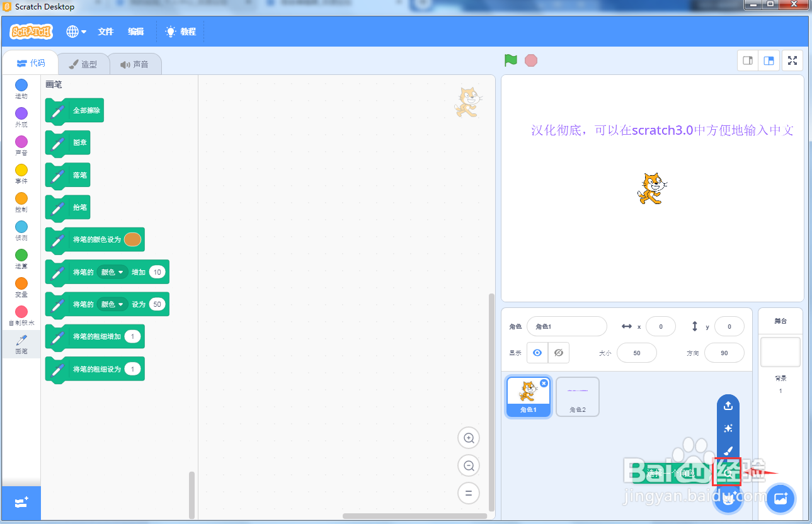Switch to the 造型 tab
Screen dimensions: 812x524
[x=83, y=63]
